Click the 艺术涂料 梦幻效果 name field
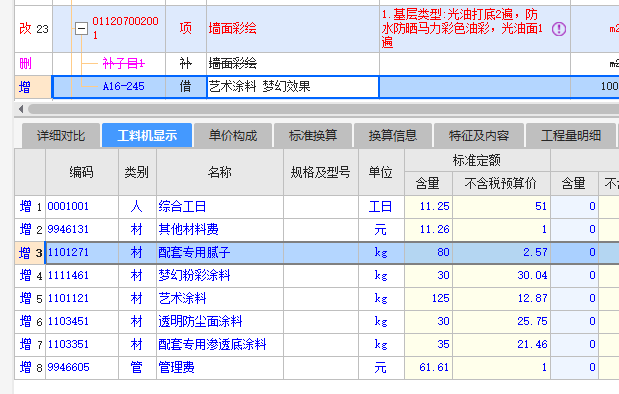The image size is (619, 394). 293,86
